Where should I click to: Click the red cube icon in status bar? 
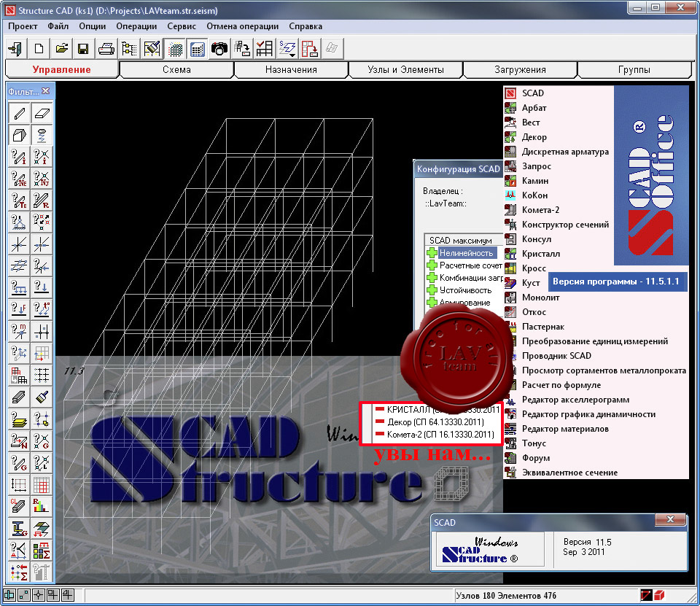pos(660,595)
